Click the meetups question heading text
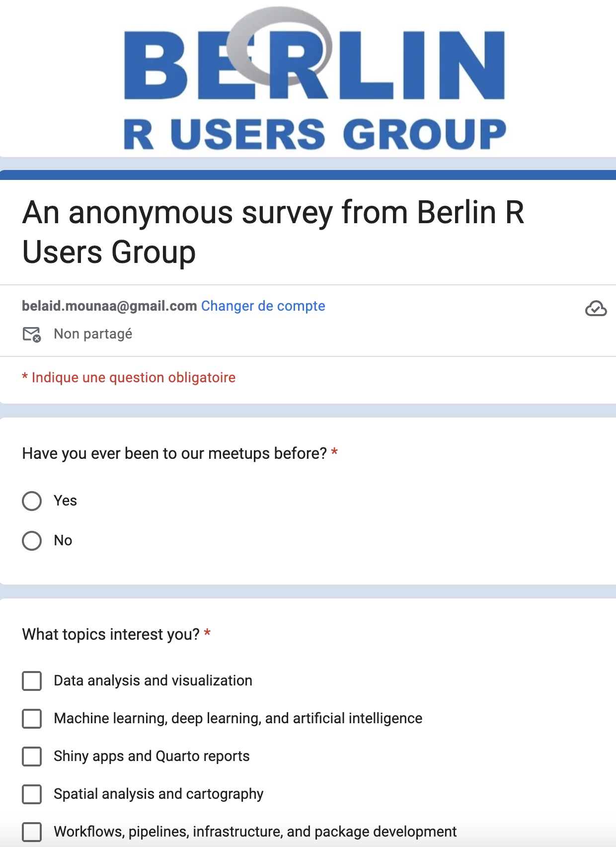 tap(174, 454)
